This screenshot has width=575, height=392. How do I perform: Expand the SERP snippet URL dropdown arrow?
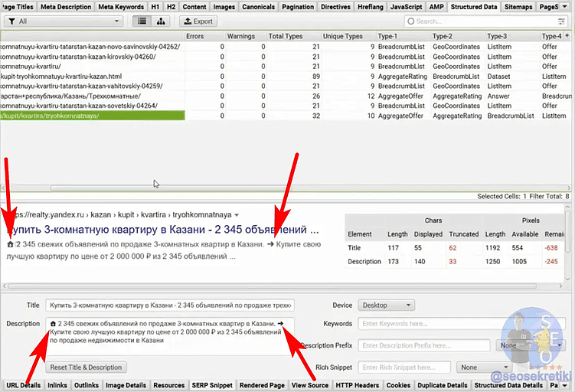pos(237,215)
